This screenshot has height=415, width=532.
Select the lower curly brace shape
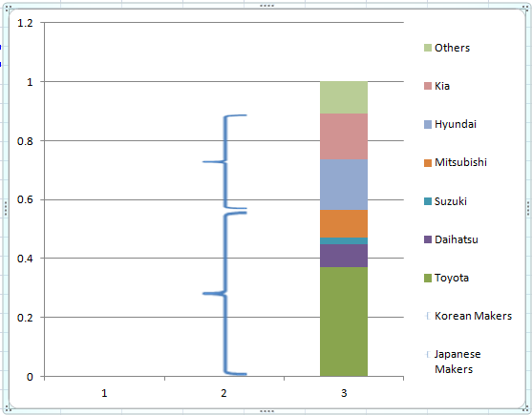[x=224, y=294]
